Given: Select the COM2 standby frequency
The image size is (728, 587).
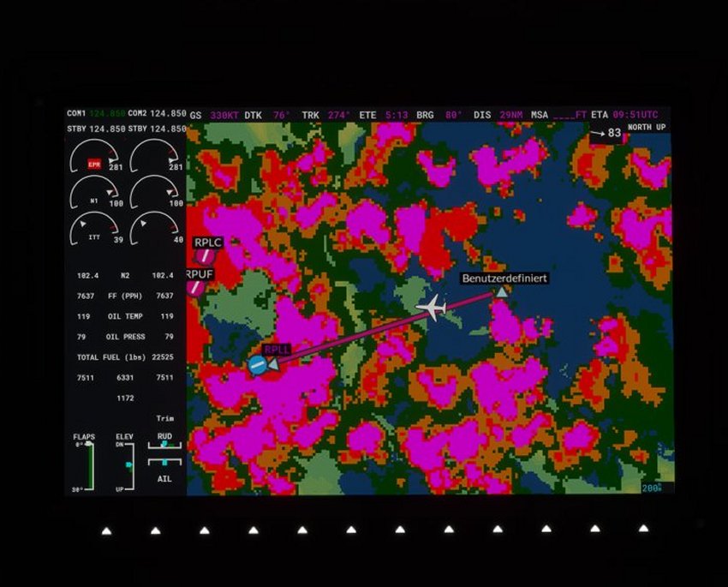Looking at the screenshot, I should click(x=168, y=129).
